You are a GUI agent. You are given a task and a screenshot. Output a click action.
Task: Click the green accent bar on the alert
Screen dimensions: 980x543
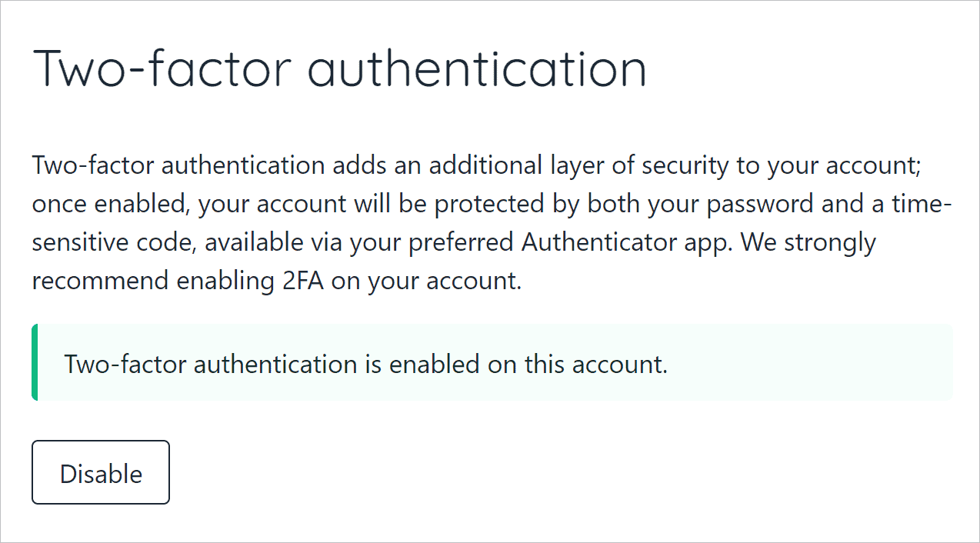pos(35,363)
